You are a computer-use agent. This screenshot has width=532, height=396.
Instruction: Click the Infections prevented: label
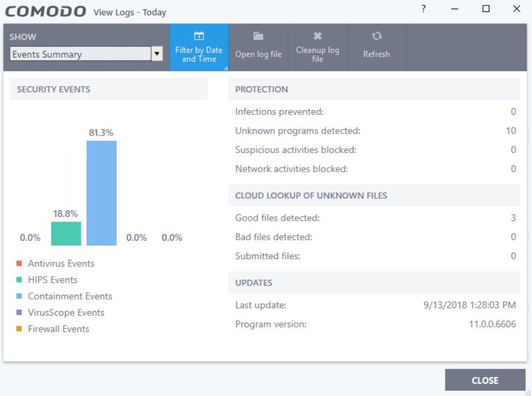[279, 112]
